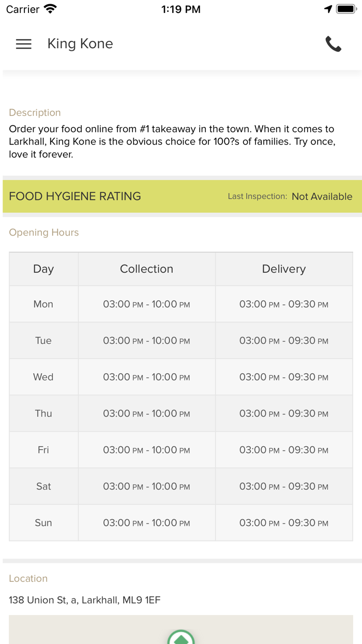Tap the address 138 Union St
362x644 pixels.
(x=85, y=600)
